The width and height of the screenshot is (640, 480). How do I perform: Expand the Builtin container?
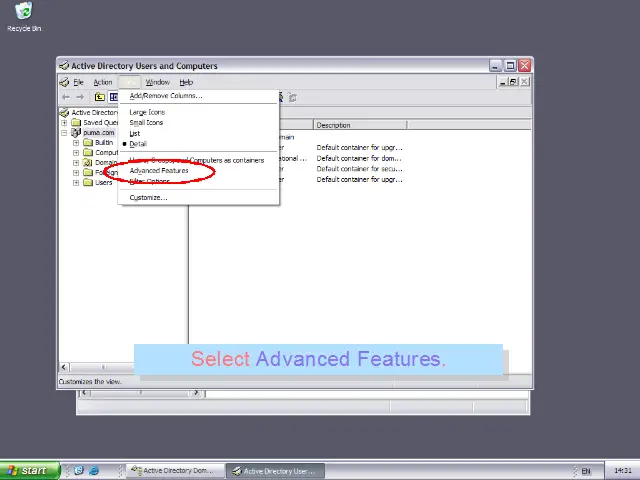[x=76, y=142]
